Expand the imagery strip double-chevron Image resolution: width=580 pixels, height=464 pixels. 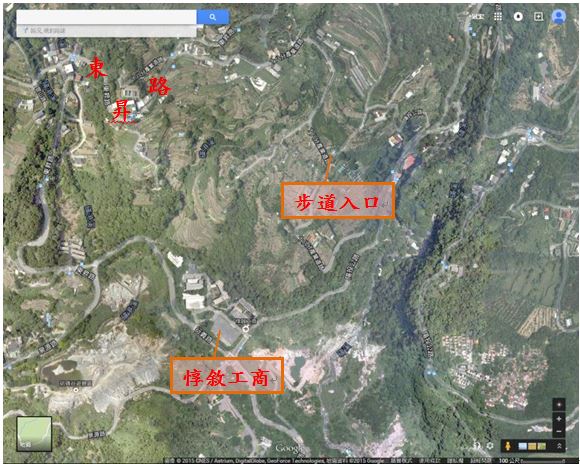point(559,446)
